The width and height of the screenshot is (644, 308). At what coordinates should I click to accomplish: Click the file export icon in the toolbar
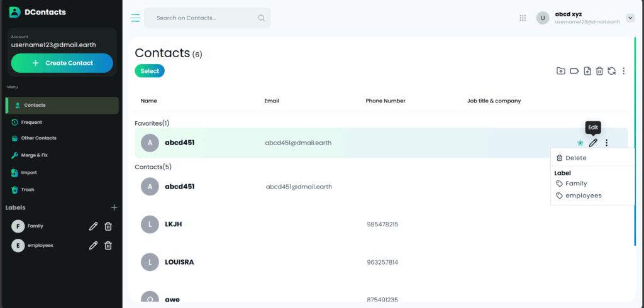587,71
